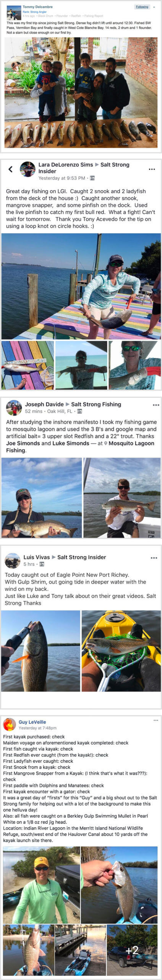Open three-dot menu on Joseph Davide post

pos(156,405)
